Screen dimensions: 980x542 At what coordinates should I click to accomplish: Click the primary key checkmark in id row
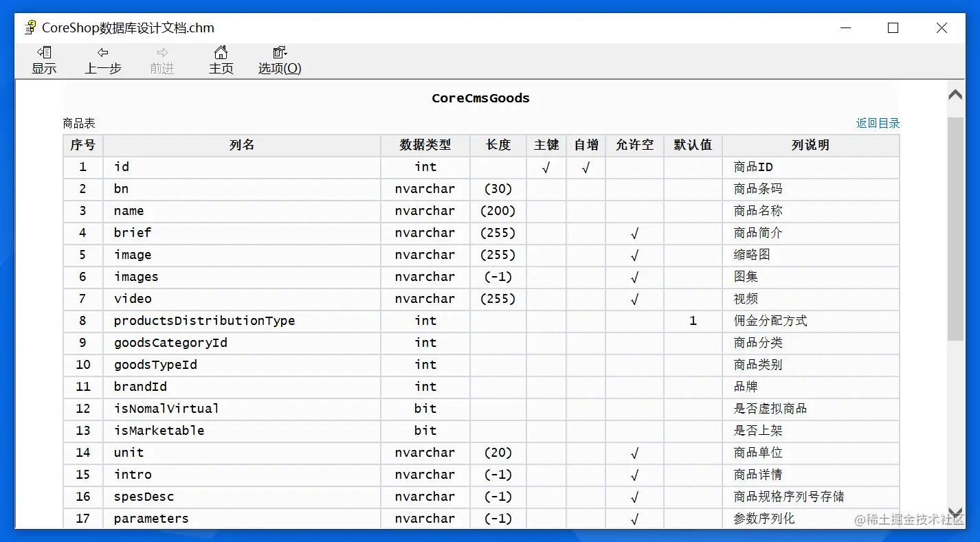click(546, 167)
